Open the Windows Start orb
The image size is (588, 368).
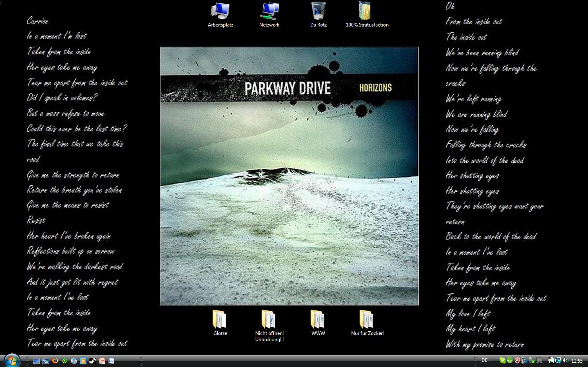point(12,361)
